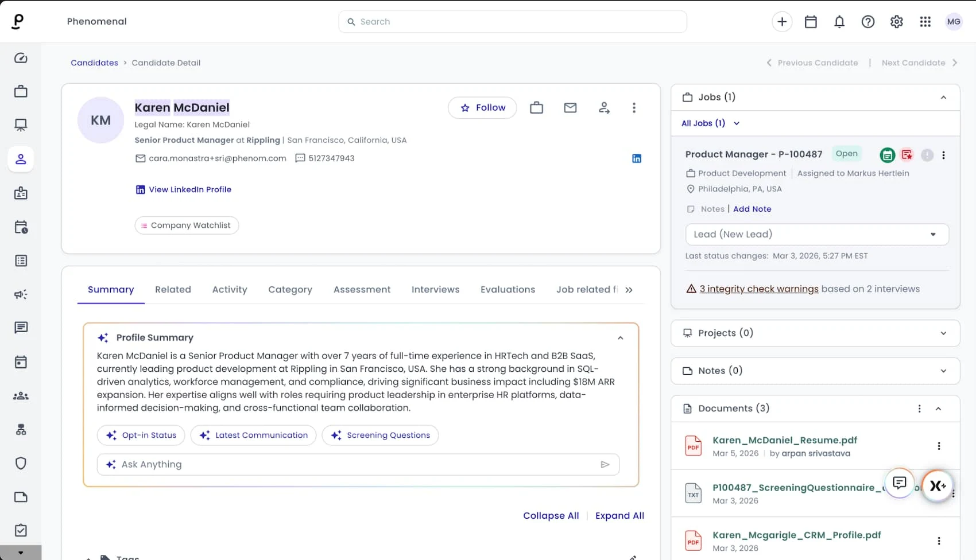Viewport: 976px width, 560px height.
Task: Expand the All Jobs (1) filter dropdown
Action: [x=711, y=123]
